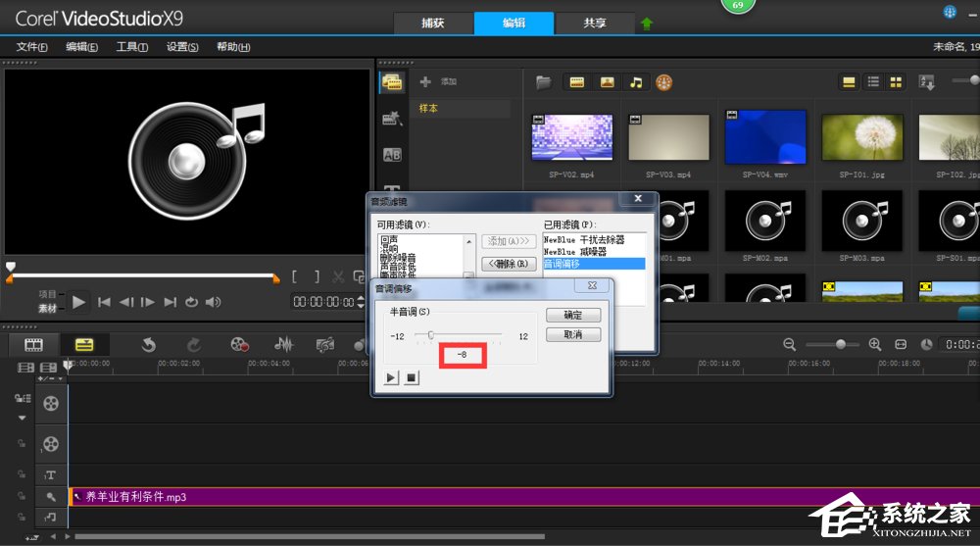Image resolution: width=980 pixels, height=546 pixels.
Task: Select the SP-I01.jpg dandelion thumbnail
Action: pos(861,137)
